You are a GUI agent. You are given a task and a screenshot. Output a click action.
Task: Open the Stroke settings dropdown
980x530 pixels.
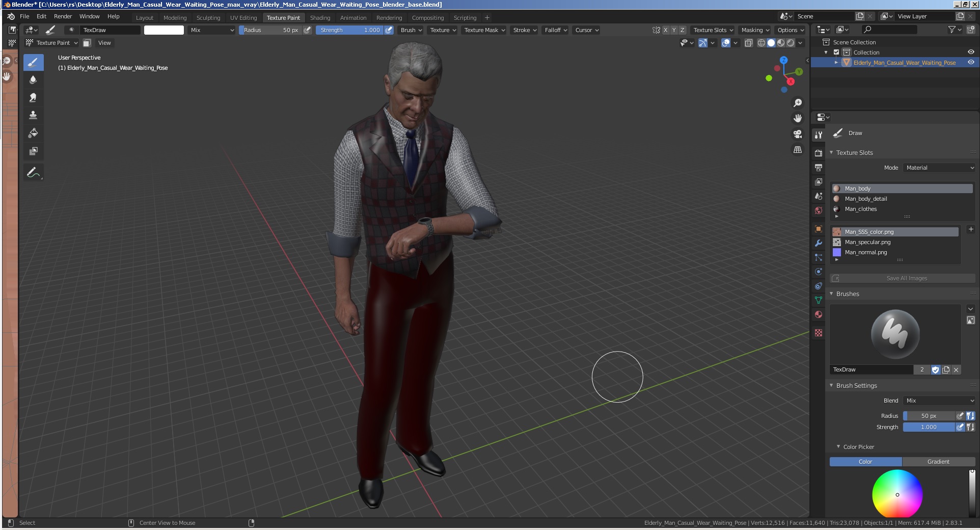(x=525, y=30)
